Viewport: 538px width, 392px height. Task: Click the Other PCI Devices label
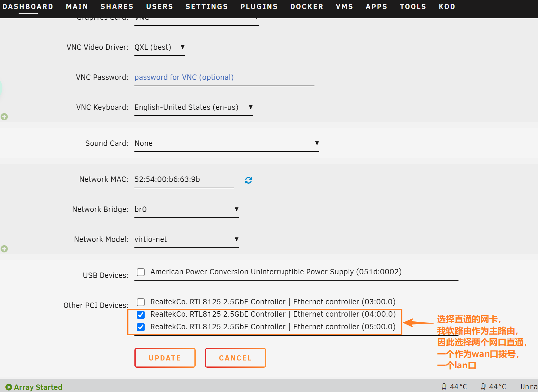click(96, 306)
